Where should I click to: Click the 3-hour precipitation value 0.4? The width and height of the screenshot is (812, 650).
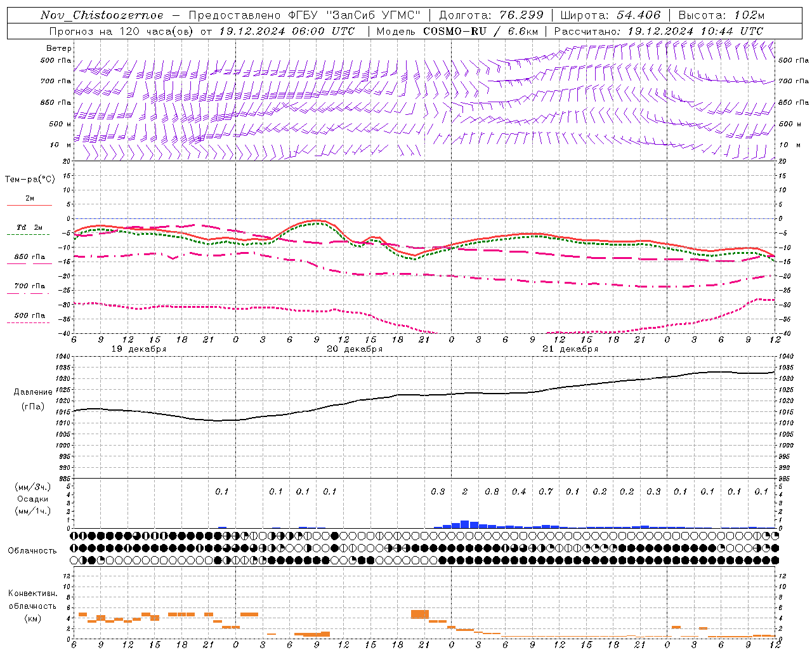coord(519,492)
